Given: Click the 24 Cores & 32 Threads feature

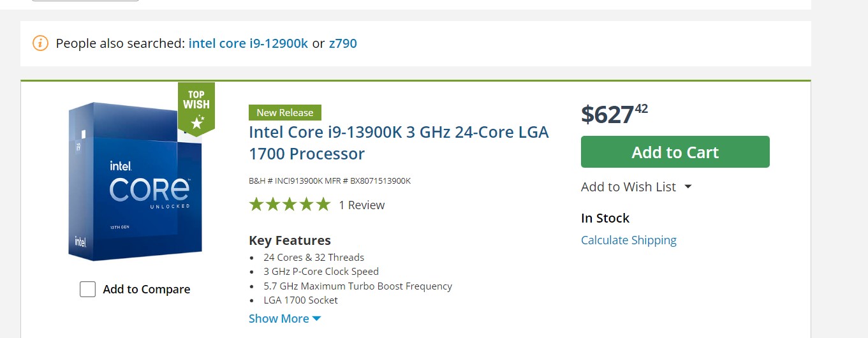Looking at the screenshot, I should point(314,258).
